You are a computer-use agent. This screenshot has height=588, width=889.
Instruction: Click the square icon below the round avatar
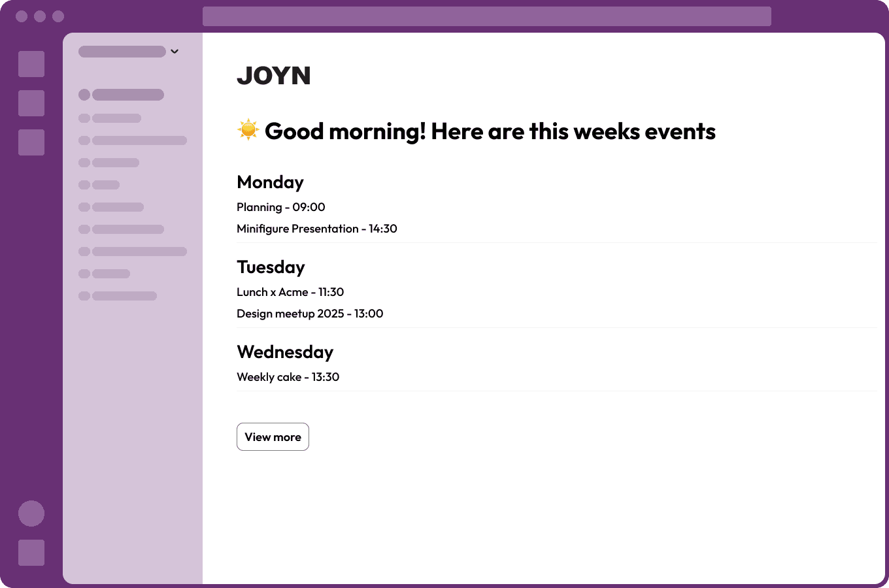click(x=31, y=553)
